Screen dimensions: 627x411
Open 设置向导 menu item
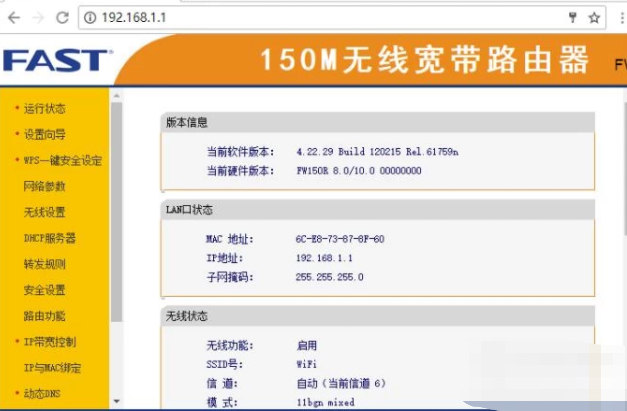pyautogui.click(x=44, y=134)
